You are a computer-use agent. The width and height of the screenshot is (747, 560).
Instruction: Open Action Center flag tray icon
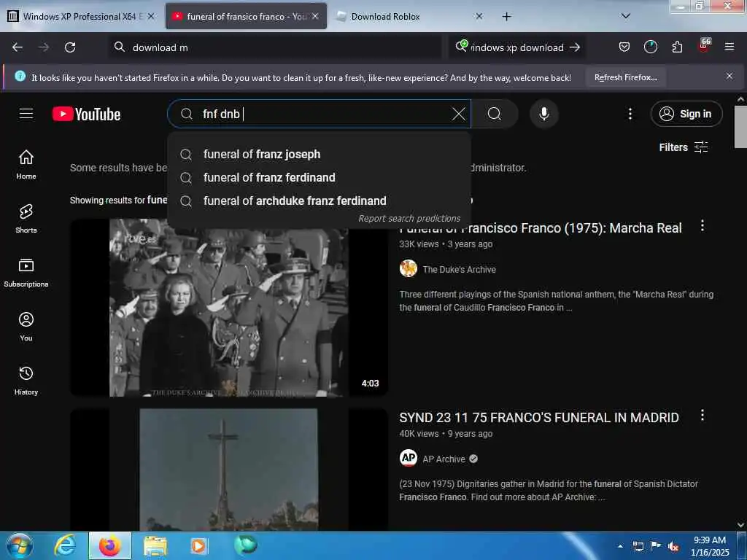point(656,546)
